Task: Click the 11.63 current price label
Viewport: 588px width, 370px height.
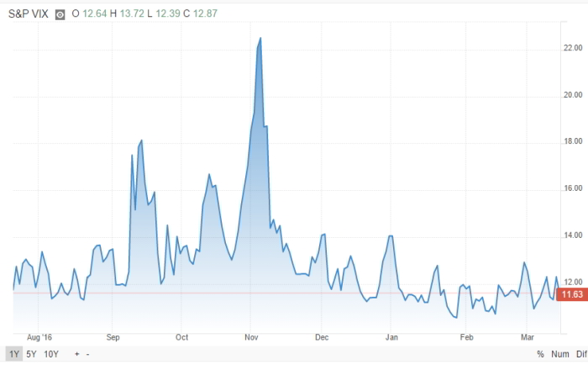Action: coord(572,294)
